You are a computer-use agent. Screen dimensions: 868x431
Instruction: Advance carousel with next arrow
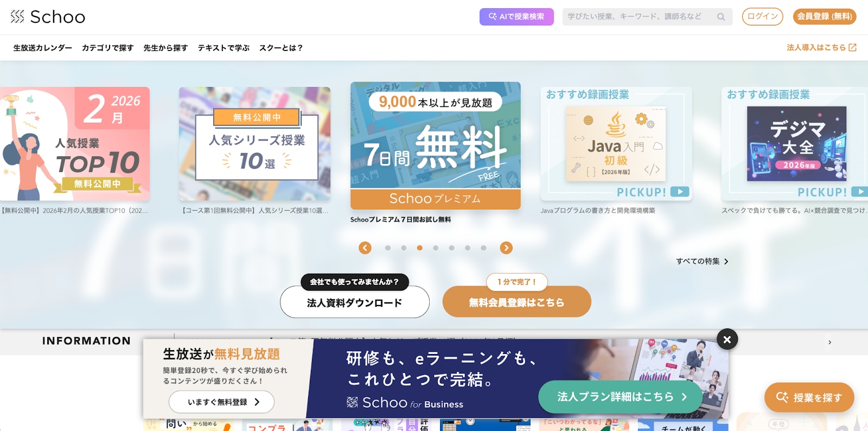(506, 248)
